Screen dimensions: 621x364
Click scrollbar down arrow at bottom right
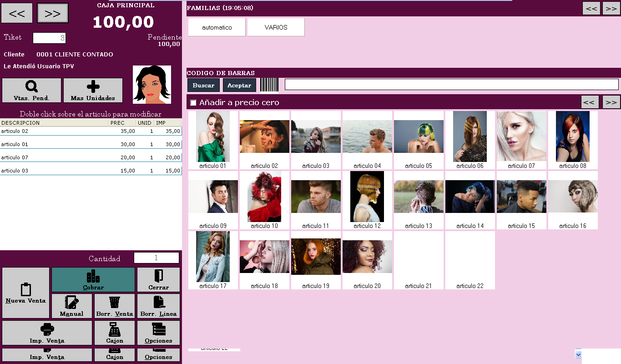578,354
